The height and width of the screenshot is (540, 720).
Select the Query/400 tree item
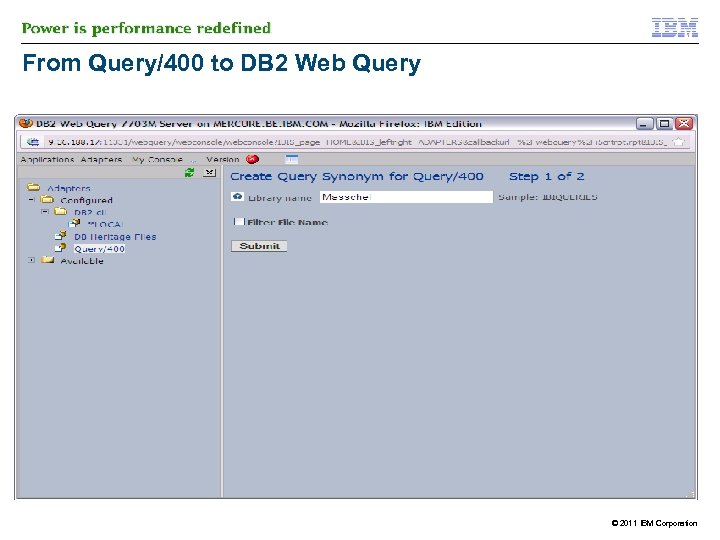coord(99,249)
